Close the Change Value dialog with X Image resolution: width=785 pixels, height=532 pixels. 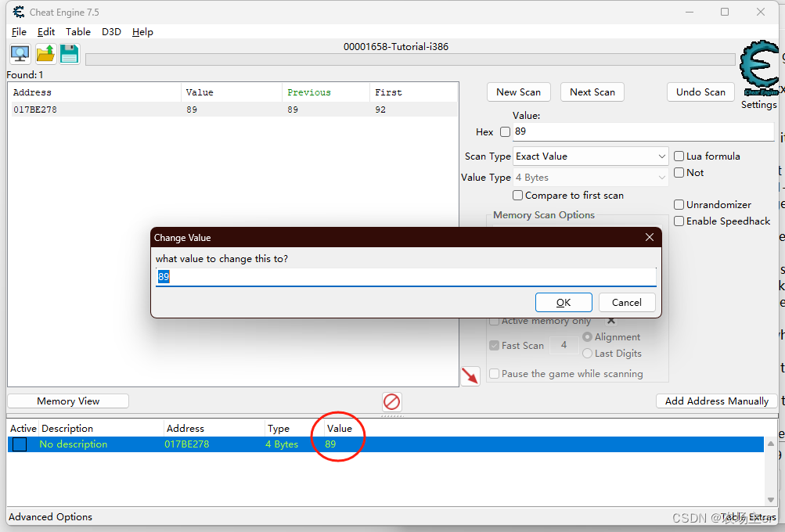(x=650, y=237)
